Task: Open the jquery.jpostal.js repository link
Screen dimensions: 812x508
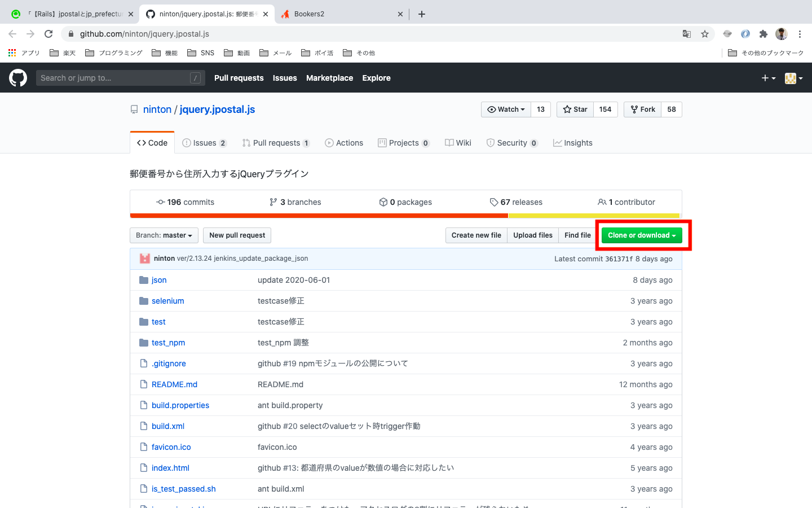Action: pyautogui.click(x=217, y=110)
